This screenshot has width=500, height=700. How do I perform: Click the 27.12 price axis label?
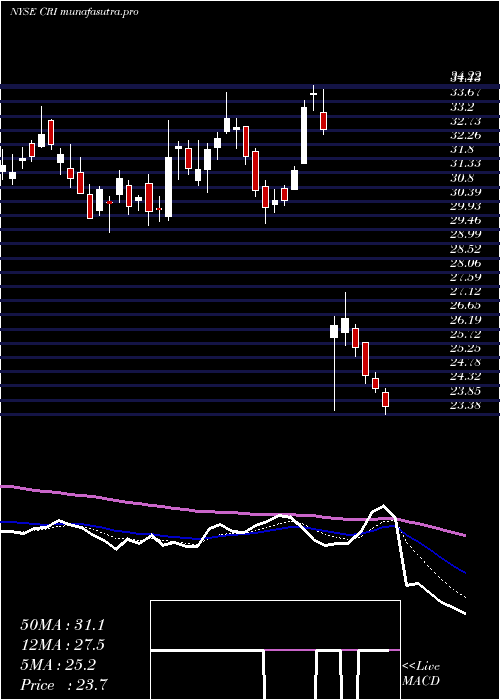[x=465, y=292]
